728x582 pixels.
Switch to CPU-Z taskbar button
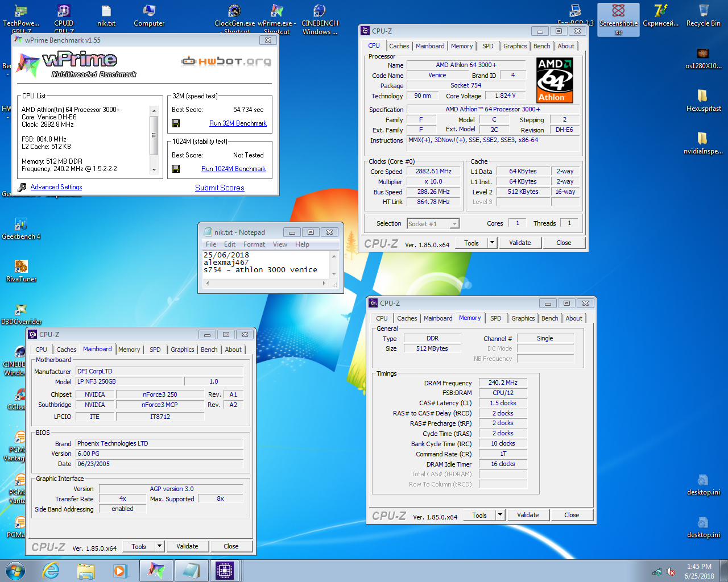225,571
